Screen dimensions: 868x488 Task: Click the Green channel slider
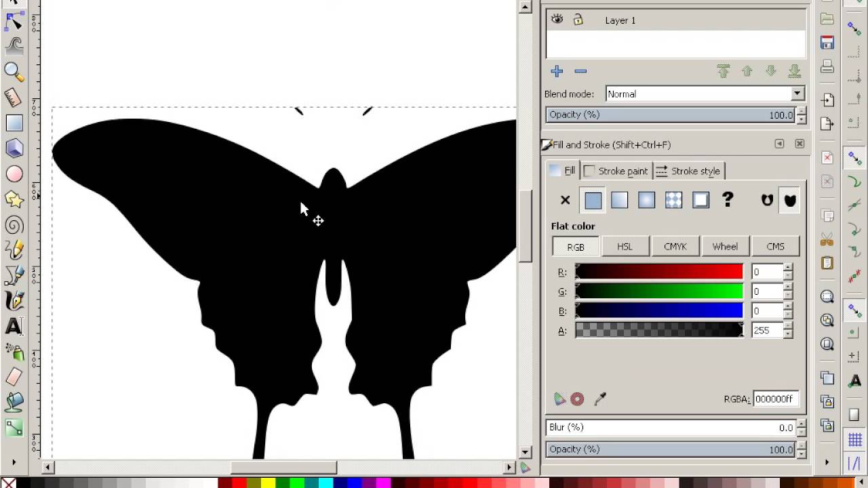(x=659, y=291)
